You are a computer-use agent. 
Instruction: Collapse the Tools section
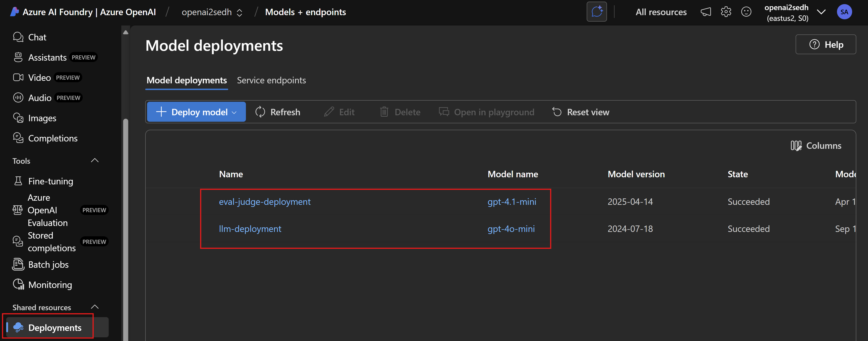[95, 161]
